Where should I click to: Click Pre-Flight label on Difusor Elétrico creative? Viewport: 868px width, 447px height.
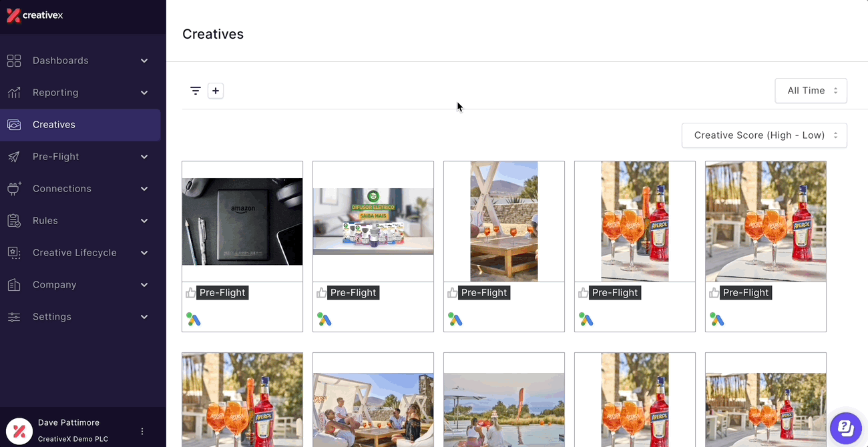coord(353,293)
